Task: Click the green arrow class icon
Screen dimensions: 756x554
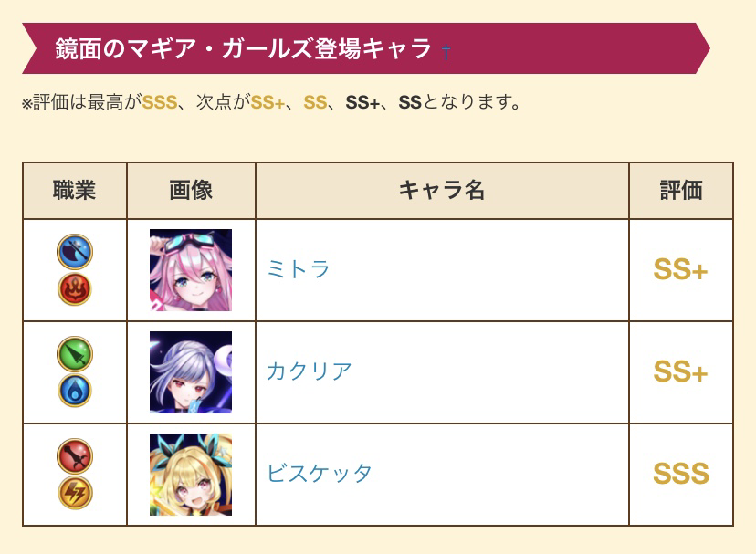Action: [75, 354]
